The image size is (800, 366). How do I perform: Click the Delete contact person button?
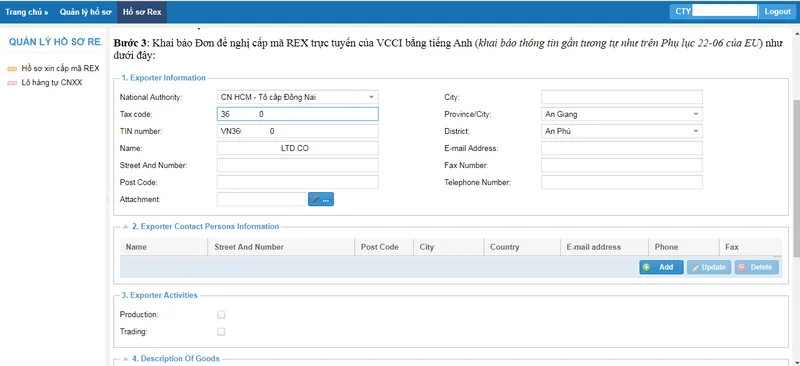[757, 267]
